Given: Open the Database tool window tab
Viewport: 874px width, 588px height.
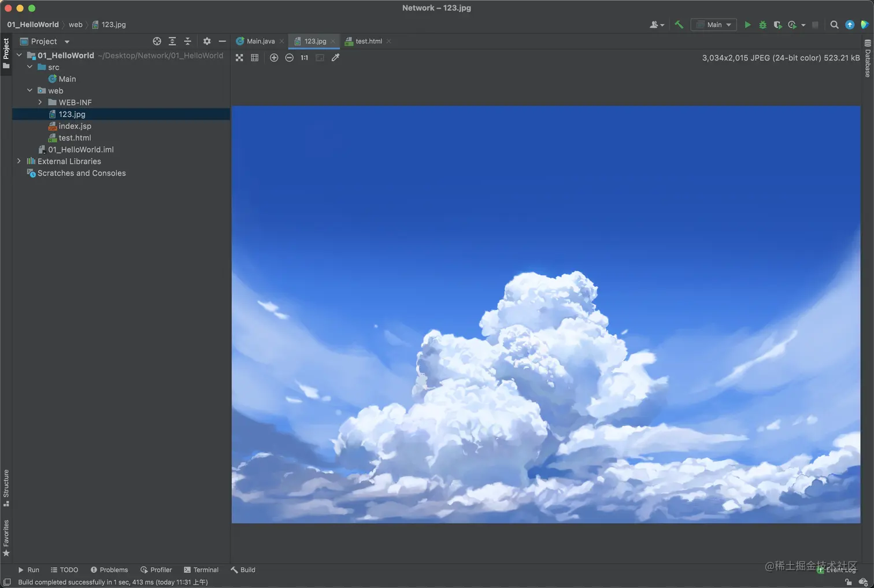Looking at the screenshot, I should (x=868, y=58).
